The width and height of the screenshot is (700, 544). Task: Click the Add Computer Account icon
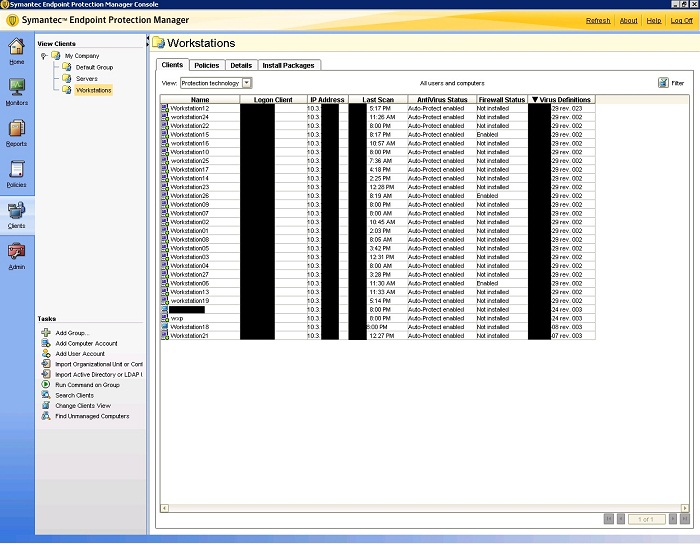coord(46,343)
